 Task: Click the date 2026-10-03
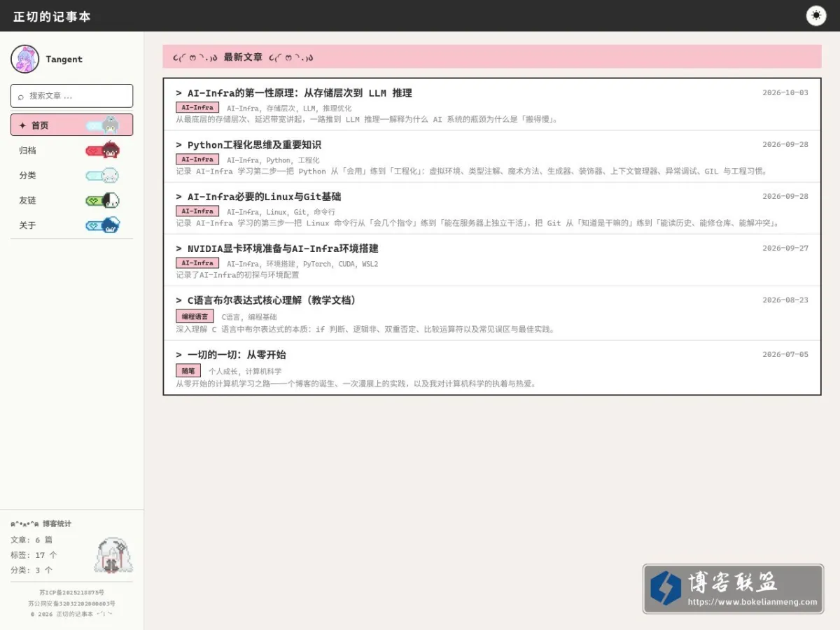[x=785, y=93]
